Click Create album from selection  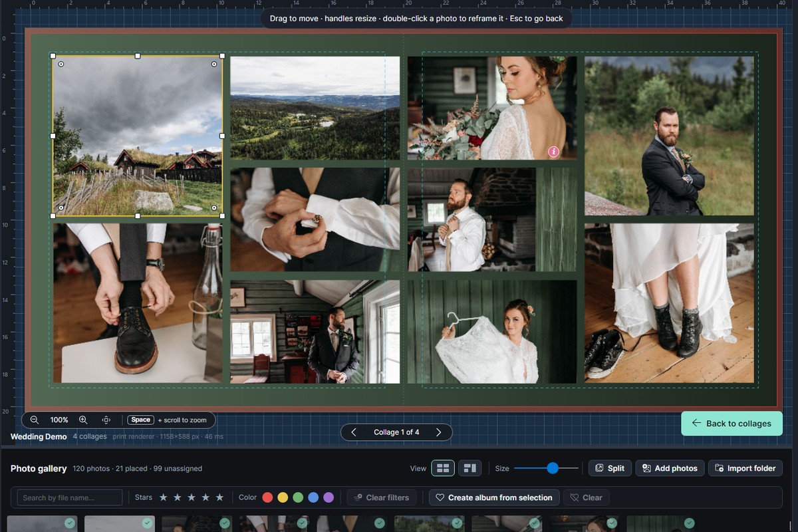tap(494, 497)
